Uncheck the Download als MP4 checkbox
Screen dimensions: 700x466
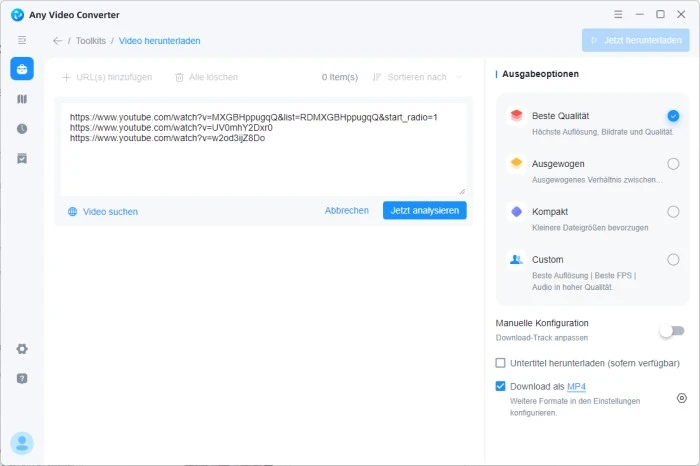point(501,386)
